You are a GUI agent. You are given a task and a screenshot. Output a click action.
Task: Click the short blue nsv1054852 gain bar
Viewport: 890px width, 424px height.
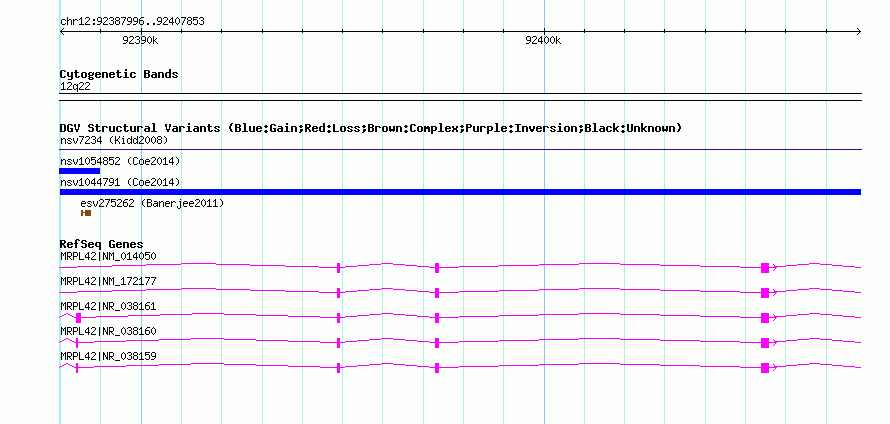click(x=79, y=171)
